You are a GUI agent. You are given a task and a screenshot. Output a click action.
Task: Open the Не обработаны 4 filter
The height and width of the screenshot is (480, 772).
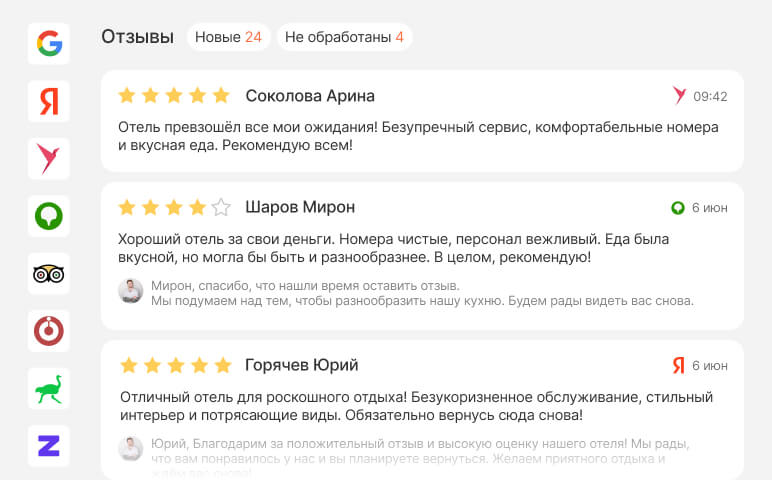click(344, 37)
